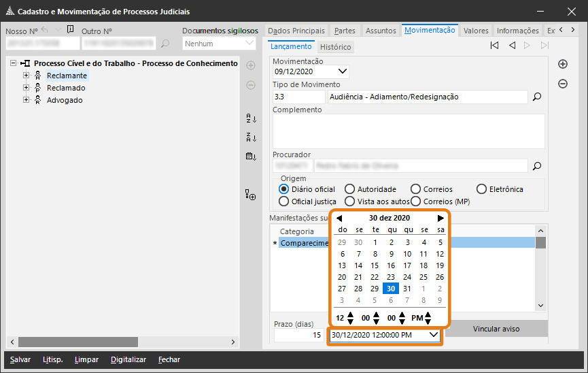
Task: Click the Z-A sort descending icon
Action: click(251, 137)
